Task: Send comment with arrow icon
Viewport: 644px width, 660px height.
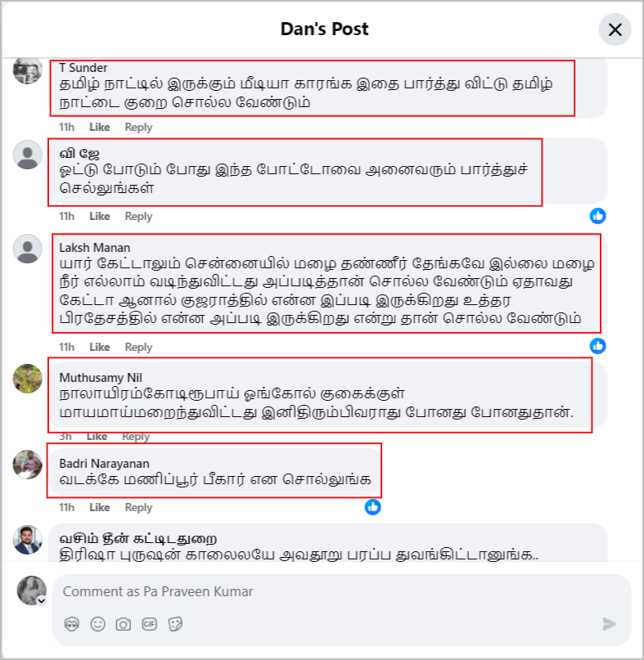Action: tap(609, 624)
